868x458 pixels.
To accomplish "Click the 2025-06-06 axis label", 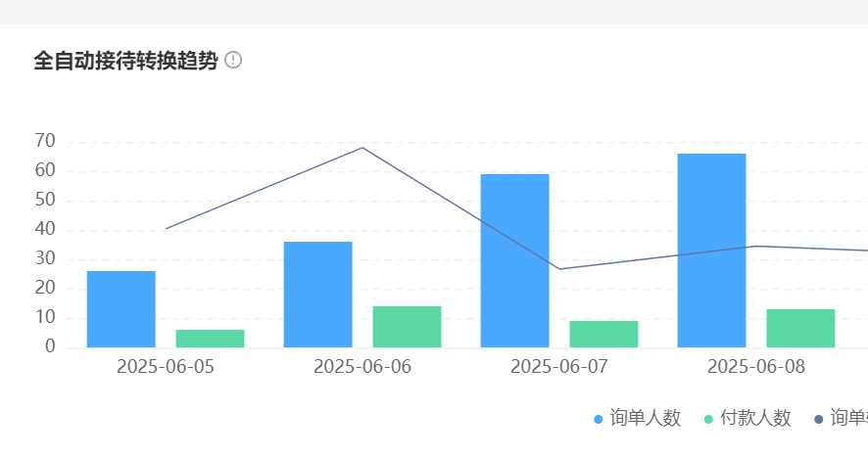I will pyautogui.click(x=362, y=367).
